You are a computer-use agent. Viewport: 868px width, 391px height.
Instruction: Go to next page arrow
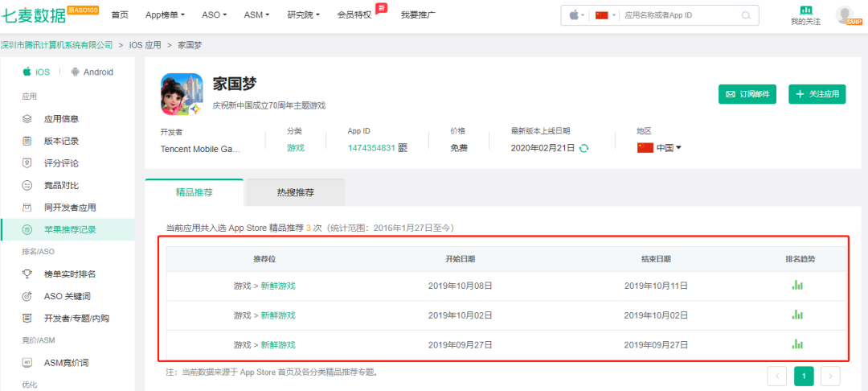click(830, 376)
